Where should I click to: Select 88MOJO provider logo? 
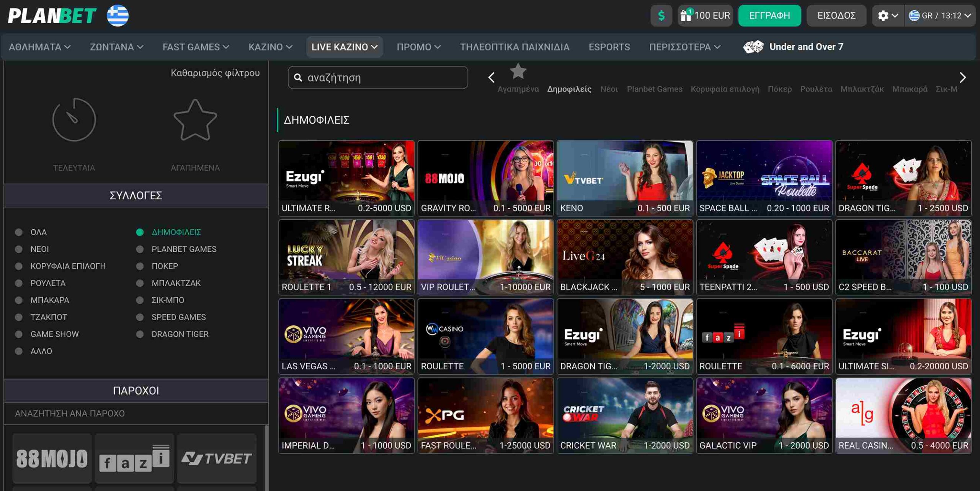52,458
